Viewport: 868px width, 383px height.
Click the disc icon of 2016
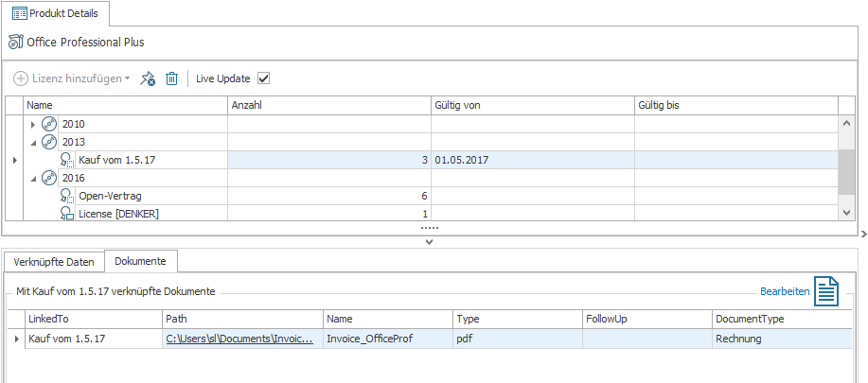[x=49, y=178]
